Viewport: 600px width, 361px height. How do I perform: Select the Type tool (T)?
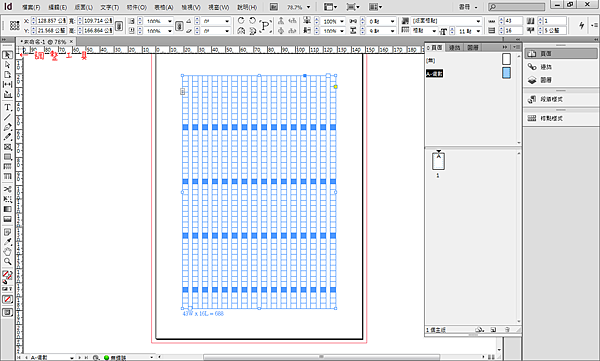[7, 108]
